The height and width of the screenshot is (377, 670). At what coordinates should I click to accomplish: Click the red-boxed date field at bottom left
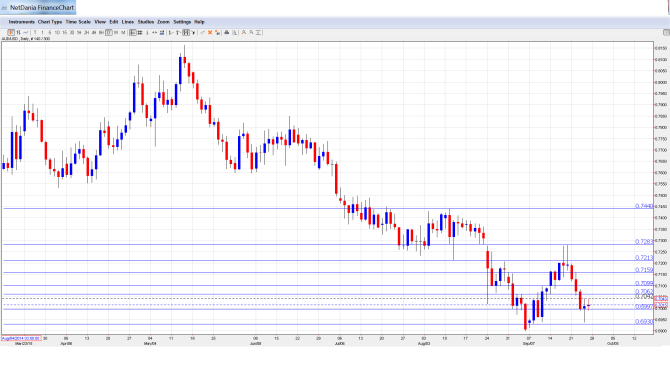[x=21, y=339]
